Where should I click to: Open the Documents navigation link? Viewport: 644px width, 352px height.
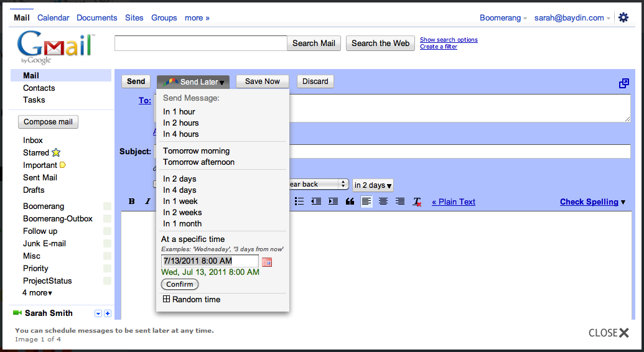97,17
